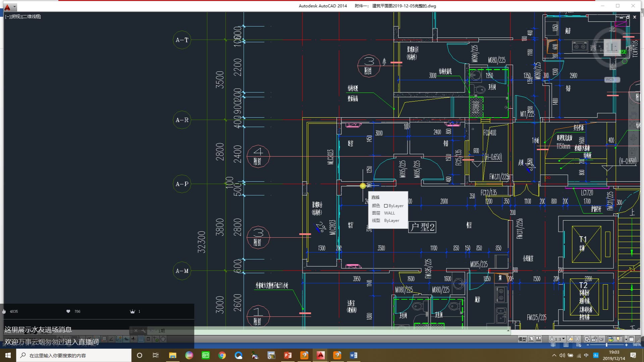Open Windows Start menu
This screenshot has width=644, height=362.
click(8, 355)
